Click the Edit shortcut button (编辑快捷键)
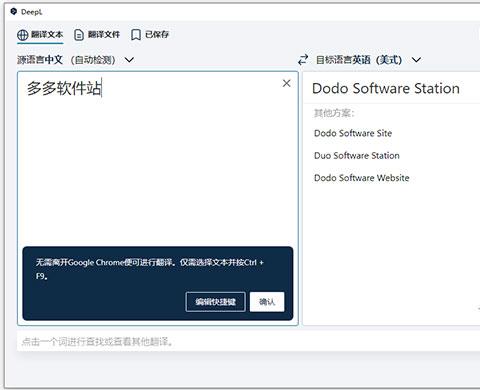This screenshot has height=390, width=480. click(x=215, y=302)
